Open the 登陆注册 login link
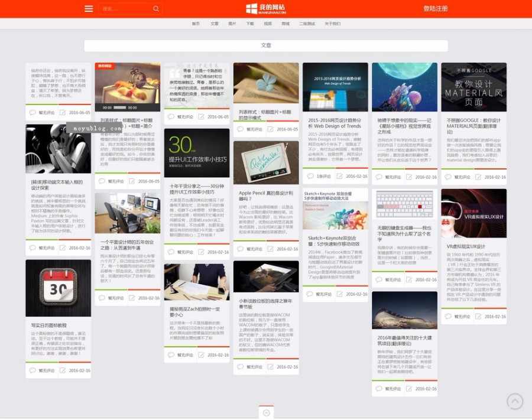Image resolution: width=532 pixels, height=420 pixels. point(435,8)
